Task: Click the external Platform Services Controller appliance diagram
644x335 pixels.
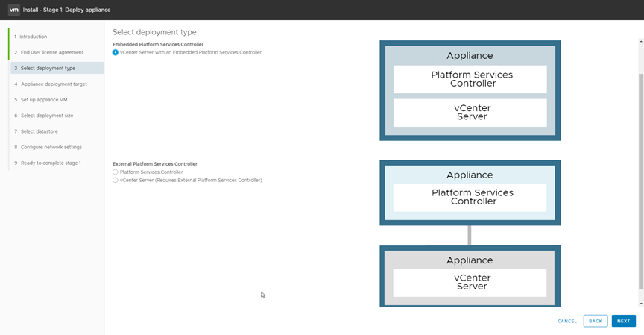Action: click(470, 192)
